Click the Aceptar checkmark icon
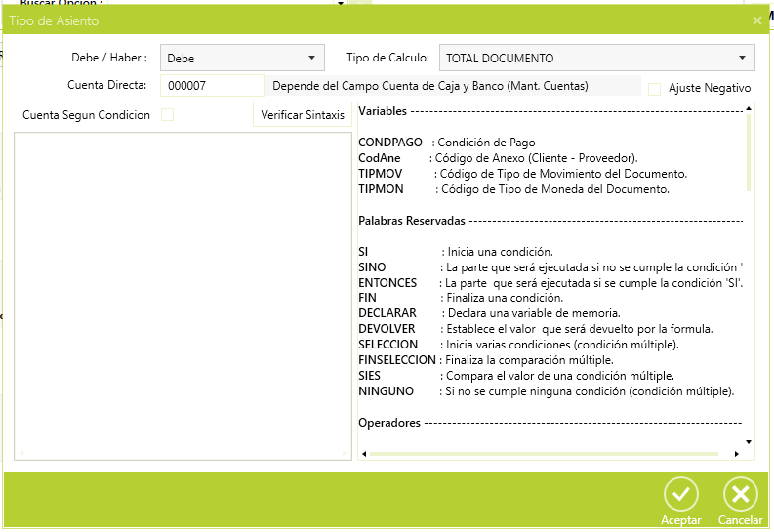This screenshot has width=774, height=532. click(680, 494)
